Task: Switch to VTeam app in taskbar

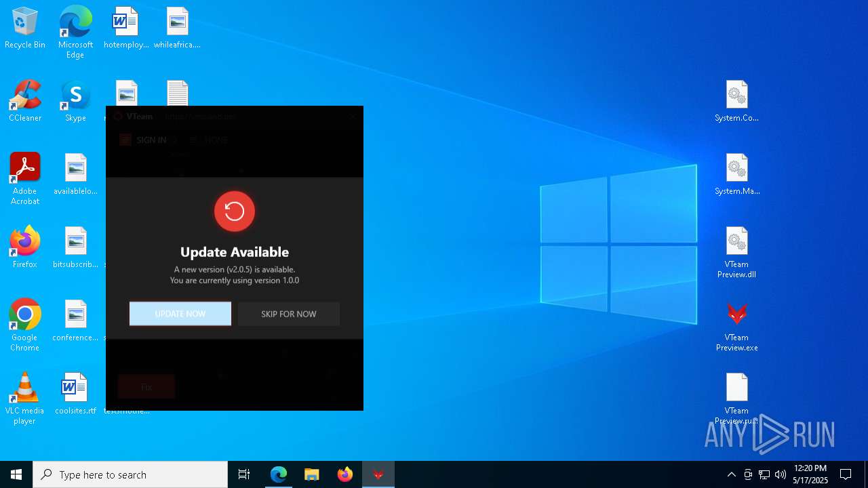Action: point(378,474)
